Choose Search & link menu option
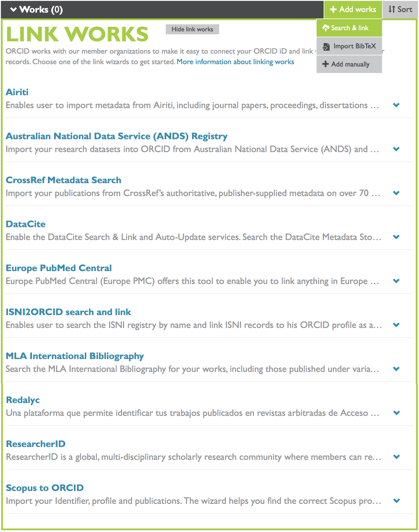Screen dimensions: 419x532 [x=349, y=28]
